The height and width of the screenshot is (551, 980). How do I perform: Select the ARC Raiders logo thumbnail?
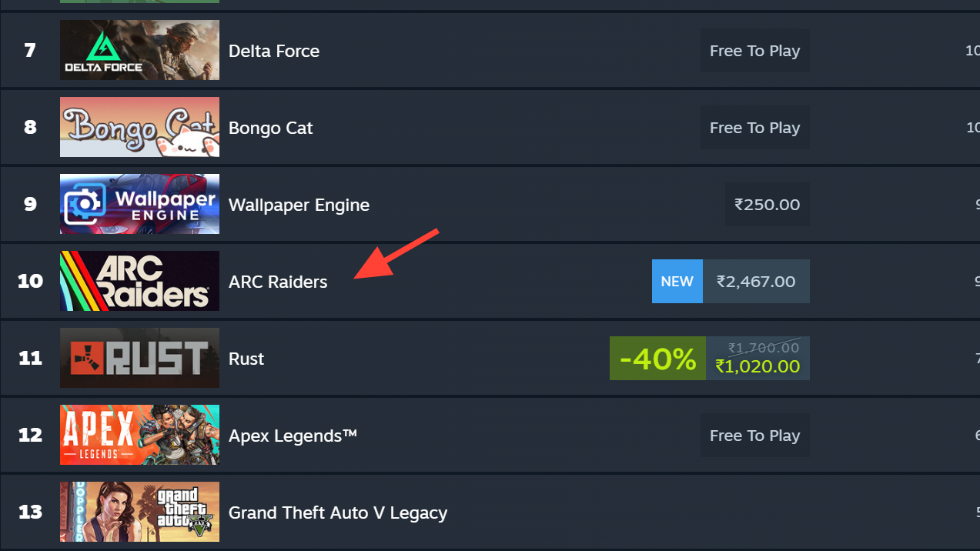click(x=139, y=281)
